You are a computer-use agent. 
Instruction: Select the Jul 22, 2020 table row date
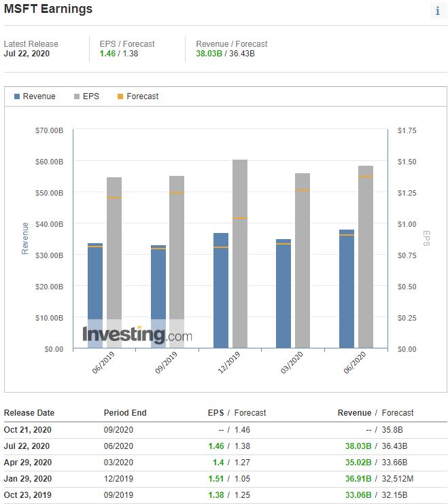[27, 446]
